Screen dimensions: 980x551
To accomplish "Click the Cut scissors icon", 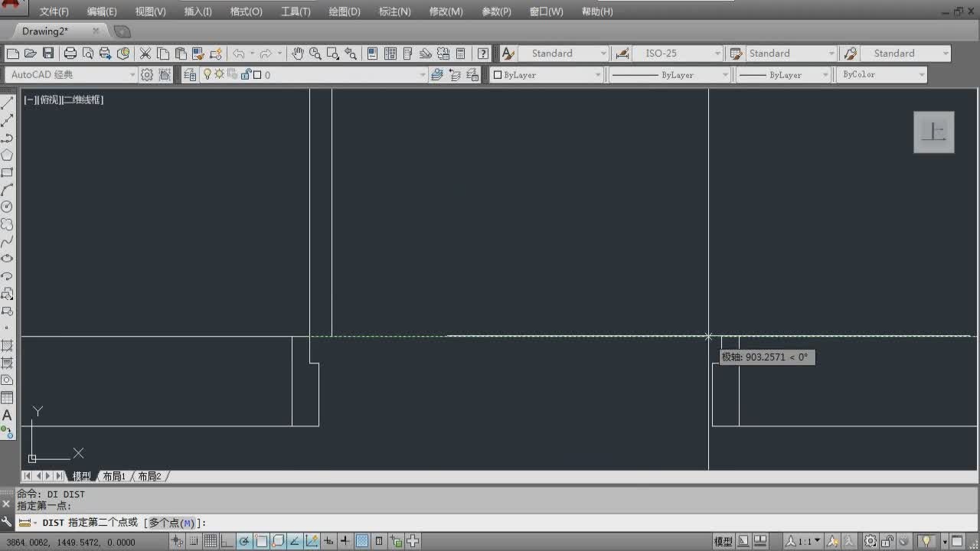I will click(x=145, y=54).
